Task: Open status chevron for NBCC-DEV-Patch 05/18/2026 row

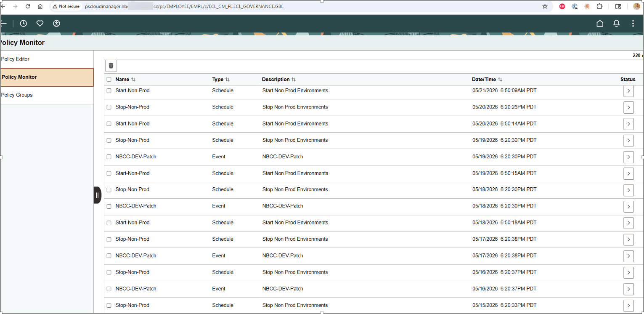Action: (x=628, y=207)
